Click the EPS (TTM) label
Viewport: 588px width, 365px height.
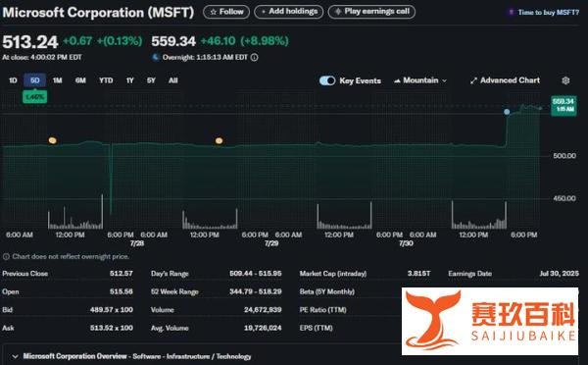pos(317,328)
